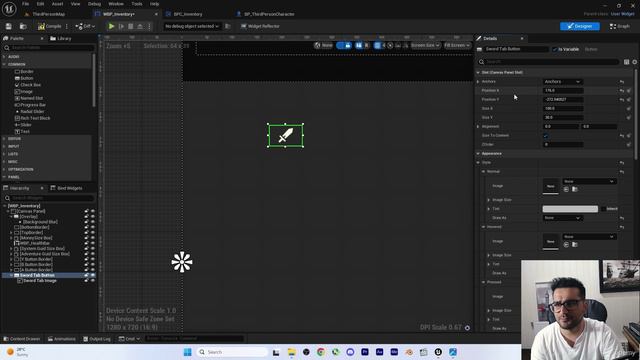Open Screen Size dropdown in viewport
The height and width of the screenshot is (360, 640).
coord(425,45)
